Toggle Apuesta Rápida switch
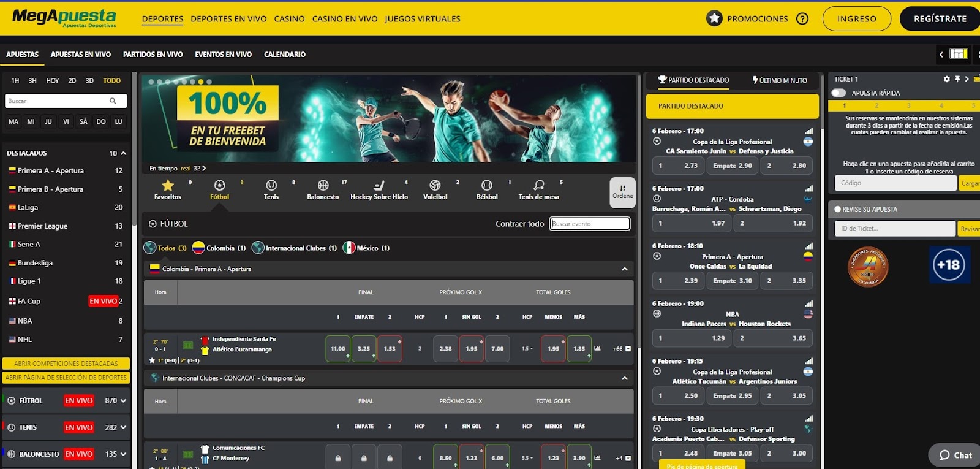Viewport: 980px width, 469px height. click(839, 93)
